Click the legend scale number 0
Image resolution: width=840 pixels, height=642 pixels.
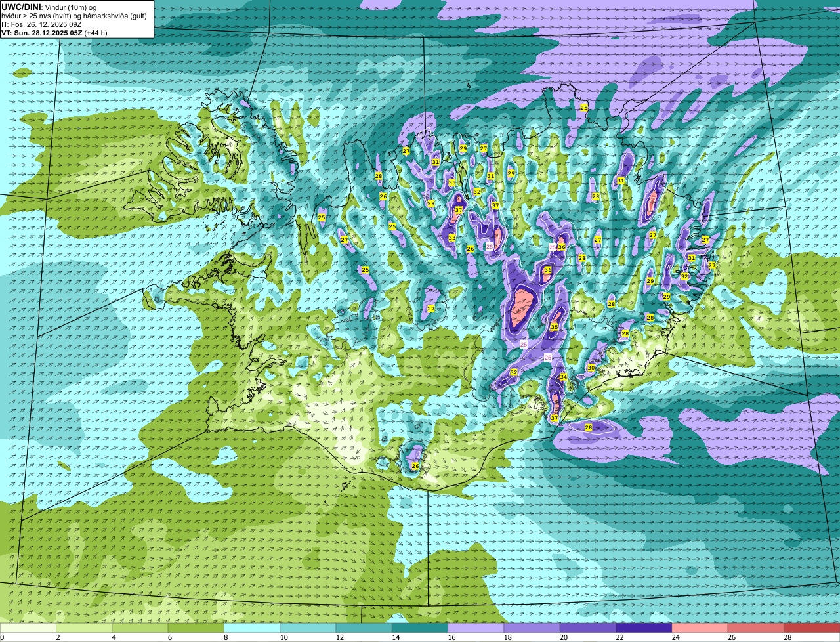point(2,637)
